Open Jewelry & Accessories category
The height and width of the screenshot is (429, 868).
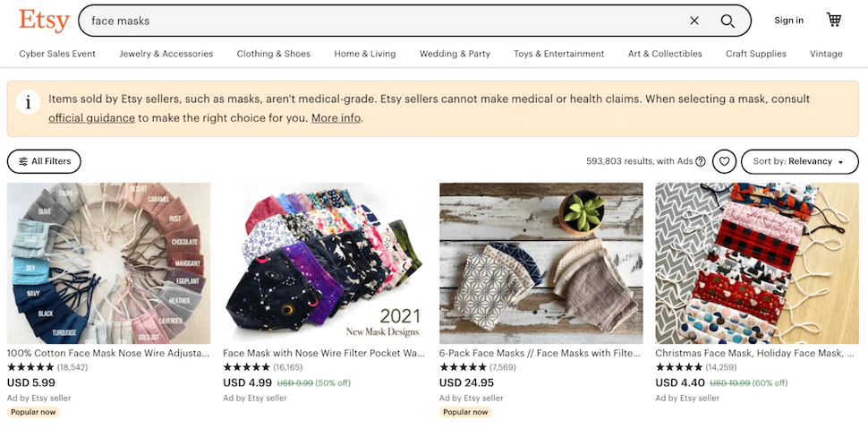tap(166, 54)
